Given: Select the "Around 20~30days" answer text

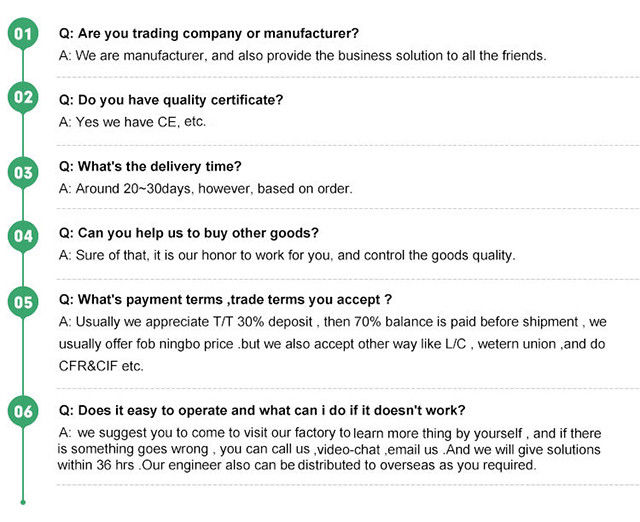Looking at the screenshot, I should click(205, 188).
